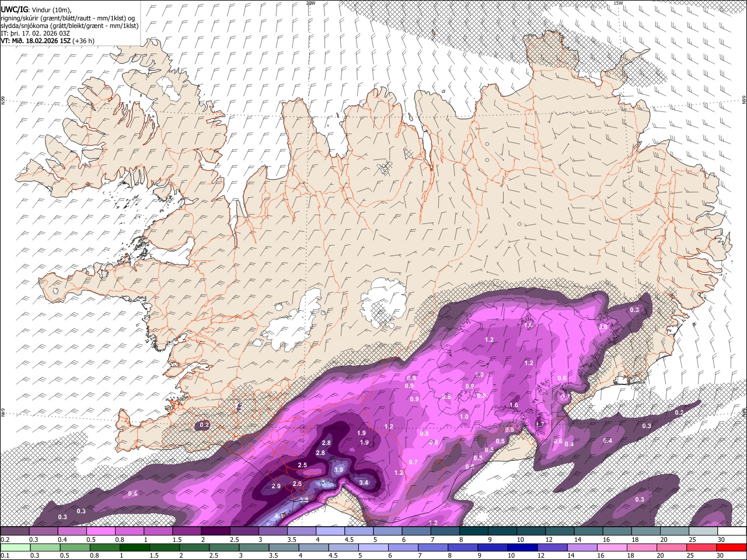The height and width of the screenshot is (560, 747).
Task: Select the 2 dark purple swatch, upper legend
Action: click(x=215, y=531)
